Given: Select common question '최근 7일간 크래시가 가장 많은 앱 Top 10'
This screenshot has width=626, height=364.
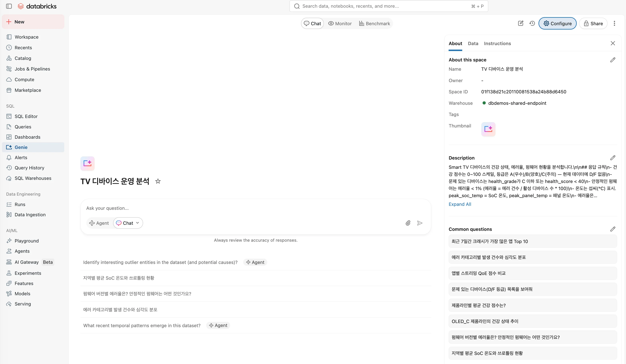Looking at the screenshot, I should point(533,242).
